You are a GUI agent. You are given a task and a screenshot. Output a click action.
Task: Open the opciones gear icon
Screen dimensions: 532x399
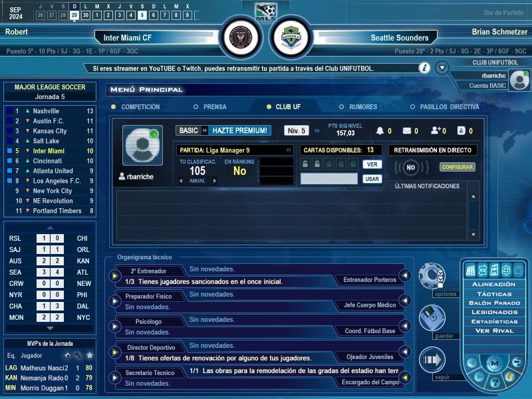[431, 275]
